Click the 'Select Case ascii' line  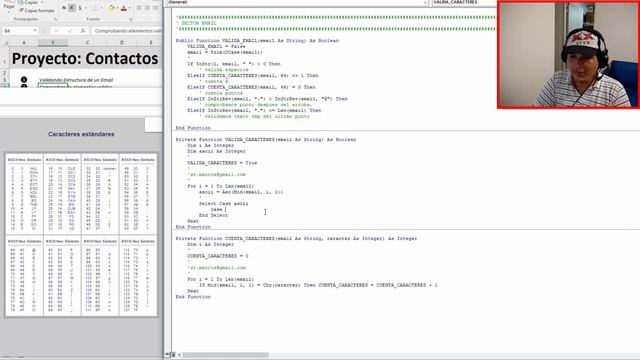(224, 204)
